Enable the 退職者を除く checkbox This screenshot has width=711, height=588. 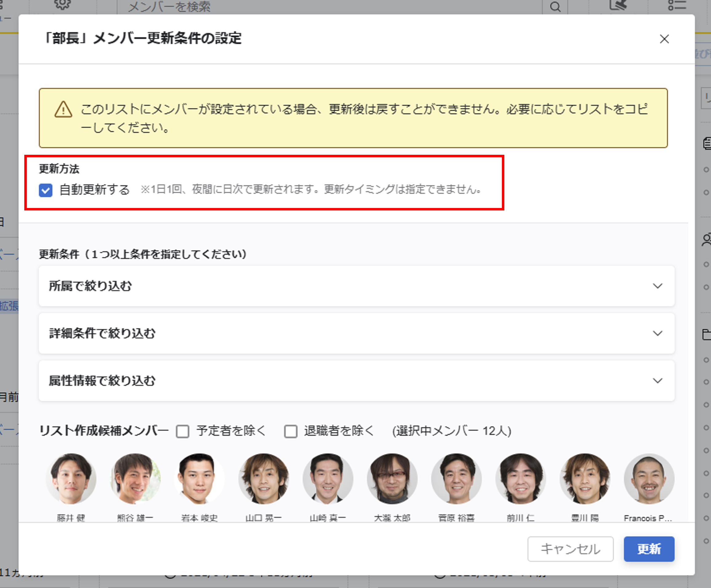pyautogui.click(x=291, y=431)
